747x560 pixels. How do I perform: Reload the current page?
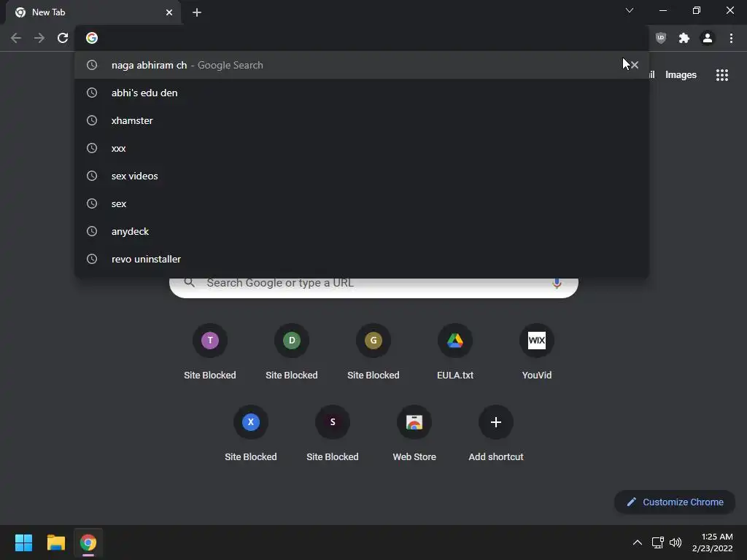click(63, 38)
